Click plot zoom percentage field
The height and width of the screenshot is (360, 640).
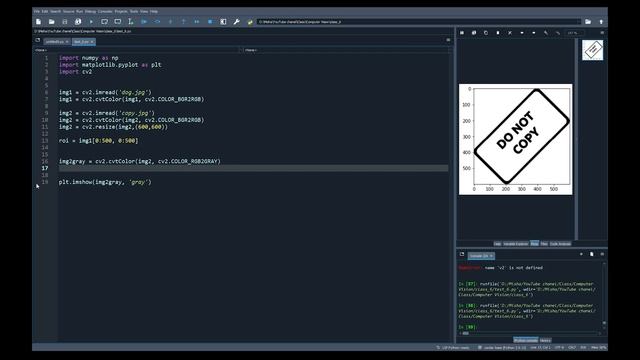[574, 33]
